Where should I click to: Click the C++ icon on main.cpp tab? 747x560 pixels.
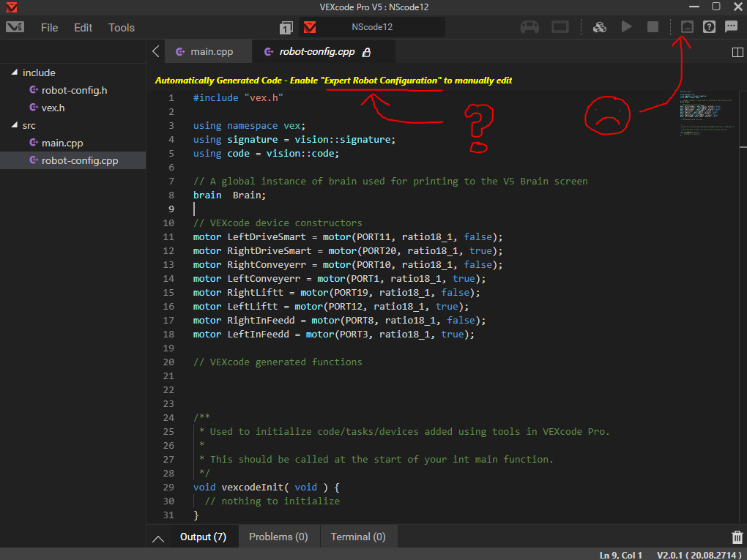click(x=180, y=51)
